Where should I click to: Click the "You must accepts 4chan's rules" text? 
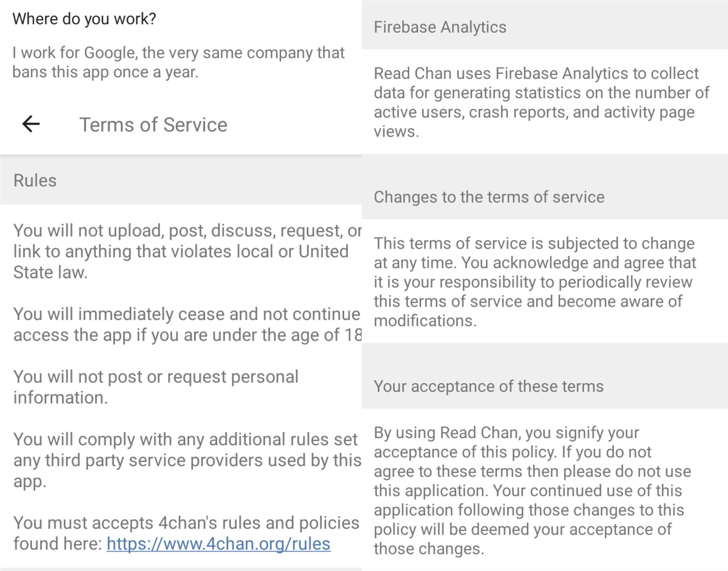click(x=186, y=523)
